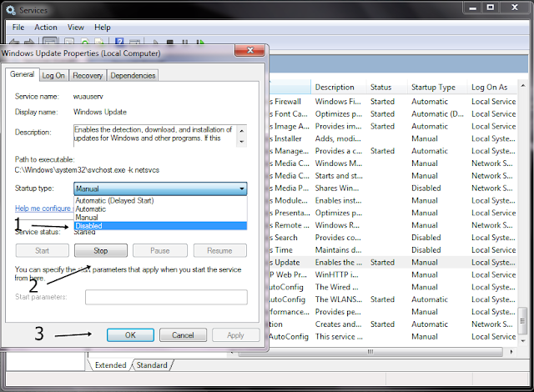Switch to the Recovery tab
The image size is (534, 392).
88,76
